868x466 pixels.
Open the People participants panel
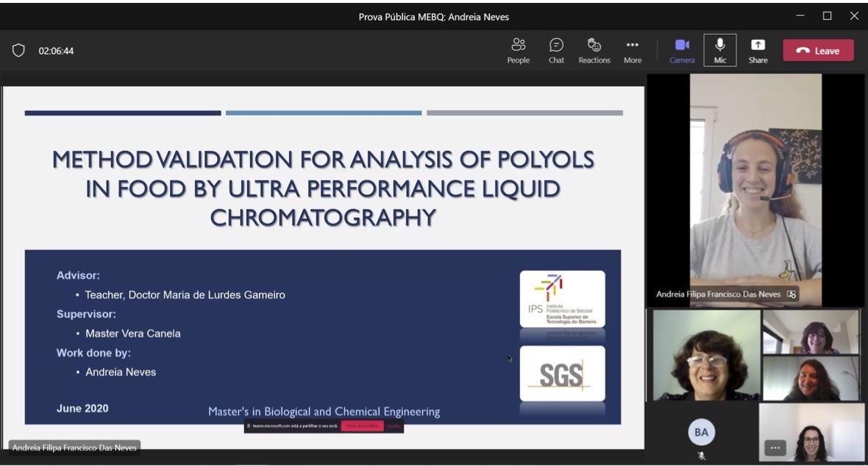(x=518, y=51)
